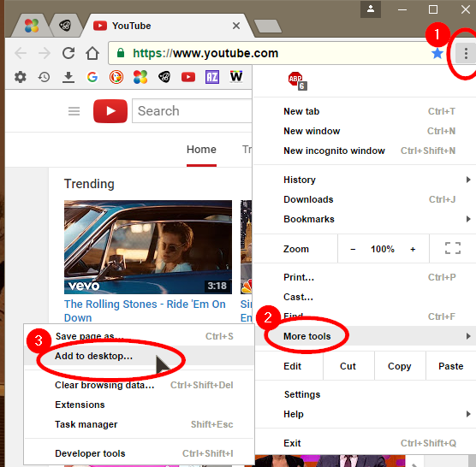Screen dimensions: 476x467
Task: Click the red YouTube logo on the page
Action: pyautogui.click(x=110, y=111)
